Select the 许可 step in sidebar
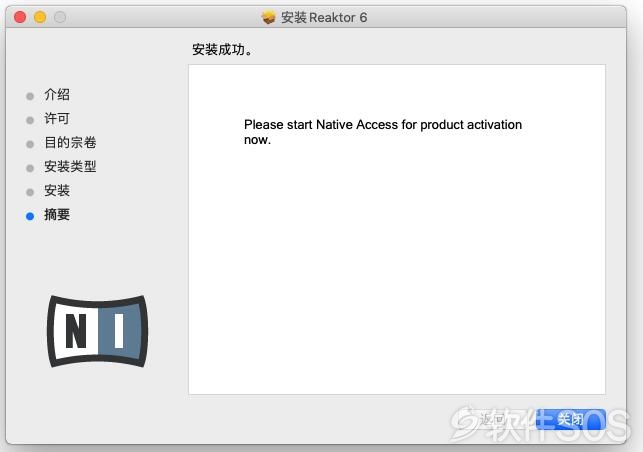Screen dimensions: 643x452 (57, 119)
